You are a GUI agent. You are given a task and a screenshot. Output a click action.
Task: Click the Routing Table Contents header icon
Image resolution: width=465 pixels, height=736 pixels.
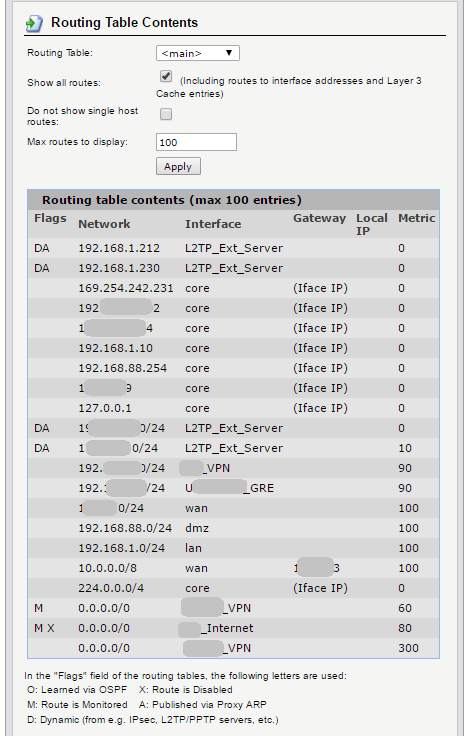[x=34, y=23]
